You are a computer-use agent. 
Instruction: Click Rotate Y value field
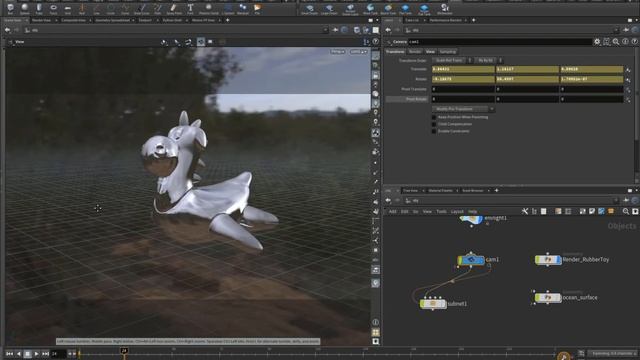pyautogui.click(x=527, y=79)
